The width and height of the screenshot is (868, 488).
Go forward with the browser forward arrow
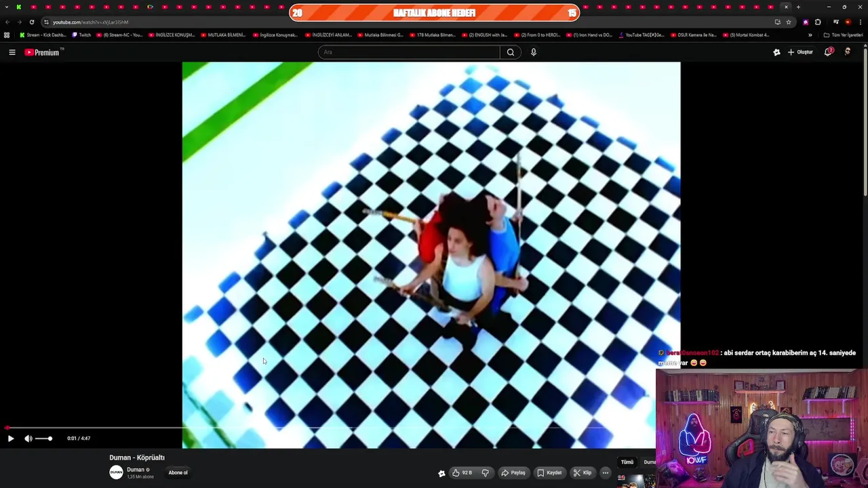[19, 22]
